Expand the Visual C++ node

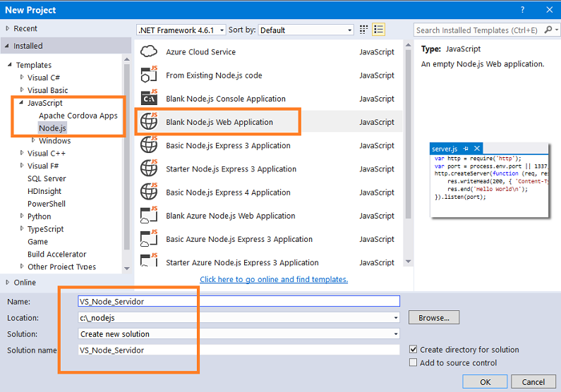pos(22,153)
